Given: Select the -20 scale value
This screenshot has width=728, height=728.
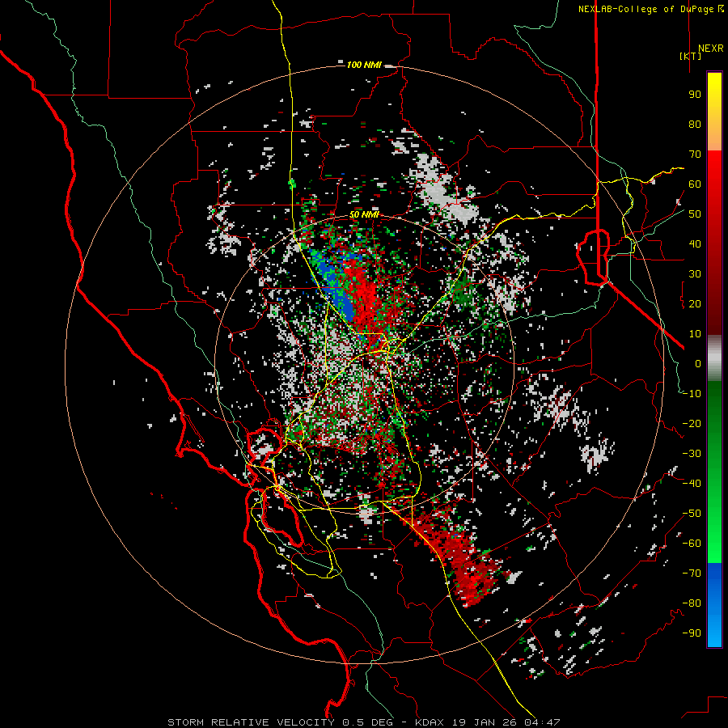Looking at the screenshot, I should pos(692,424).
